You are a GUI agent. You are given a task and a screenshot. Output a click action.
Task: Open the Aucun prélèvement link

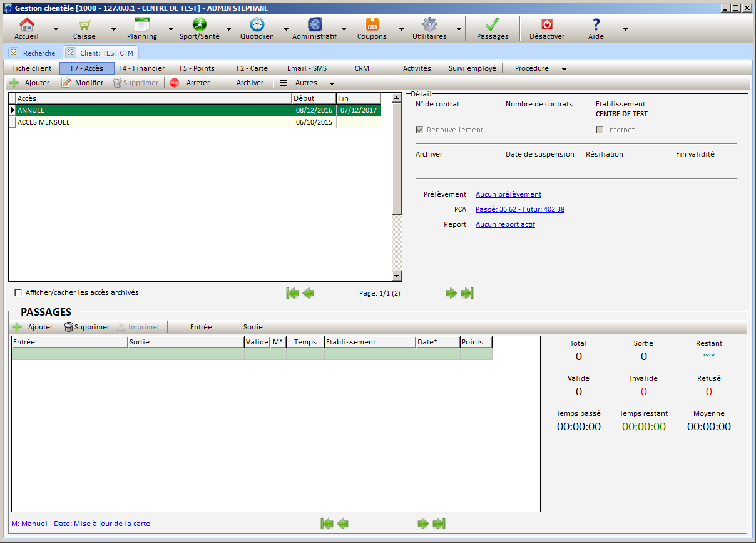pos(508,194)
